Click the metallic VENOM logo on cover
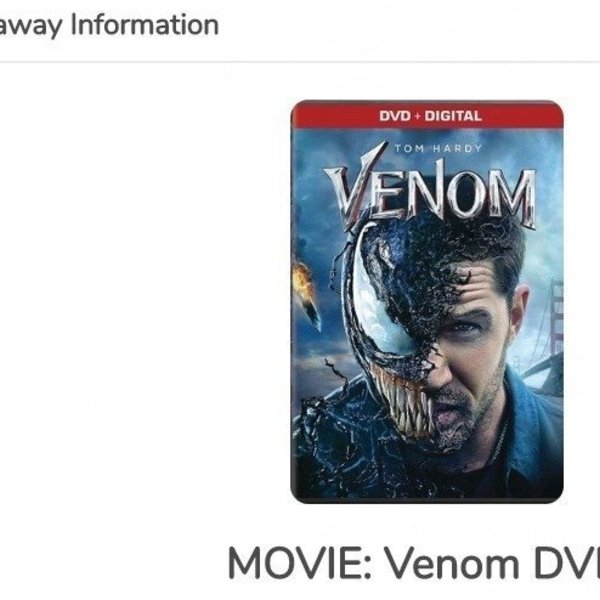The width and height of the screenshot is (600, 600). click(430, 191)
